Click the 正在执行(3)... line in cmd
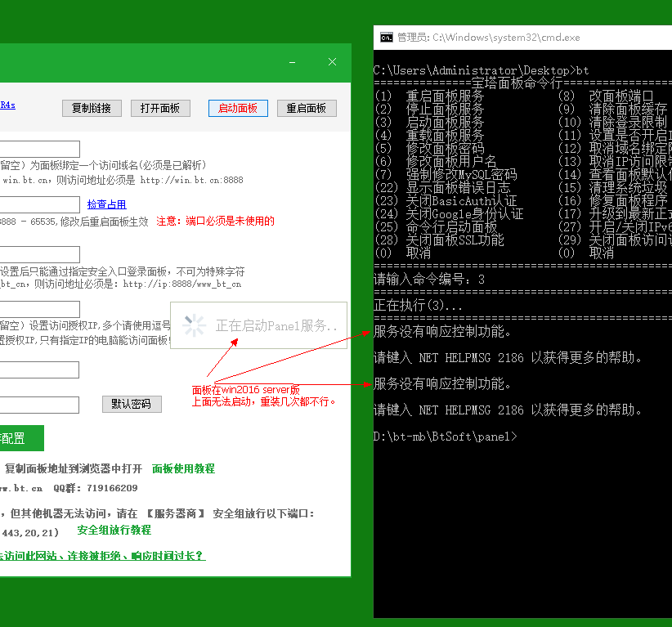Viewport: 672px width, 627px height. (x=418, y=306)
